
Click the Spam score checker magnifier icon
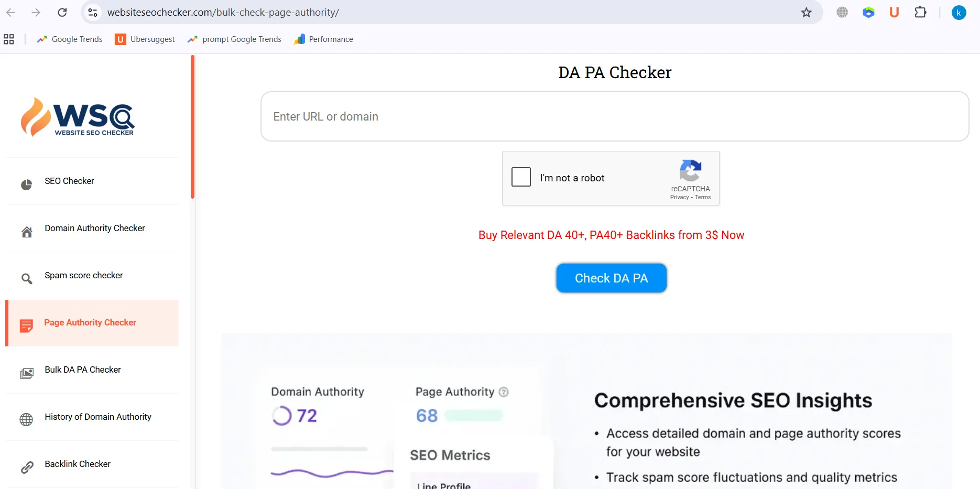[x=27, y=279]
